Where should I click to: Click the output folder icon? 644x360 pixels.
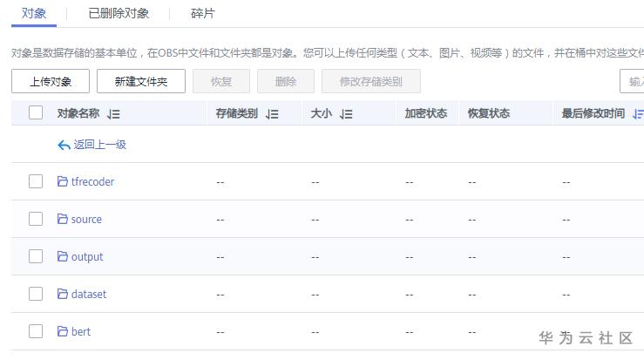coord(63,256)
